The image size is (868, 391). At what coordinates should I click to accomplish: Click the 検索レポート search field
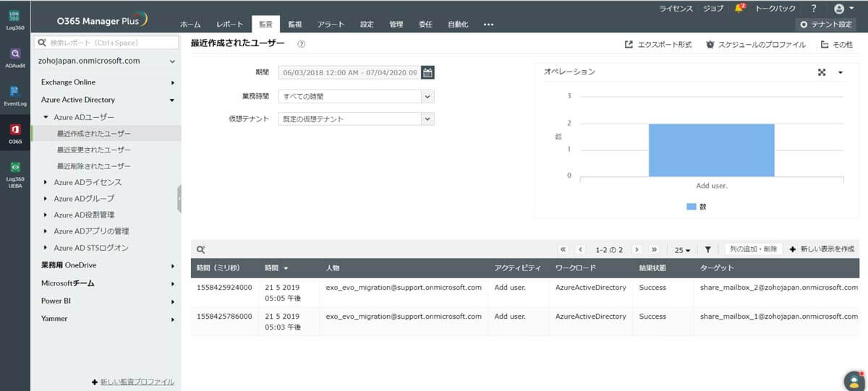pos(107,43)
